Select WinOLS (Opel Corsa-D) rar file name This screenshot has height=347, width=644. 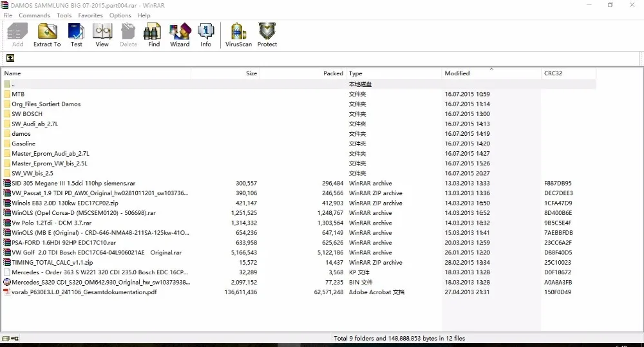tap(84, 212)
